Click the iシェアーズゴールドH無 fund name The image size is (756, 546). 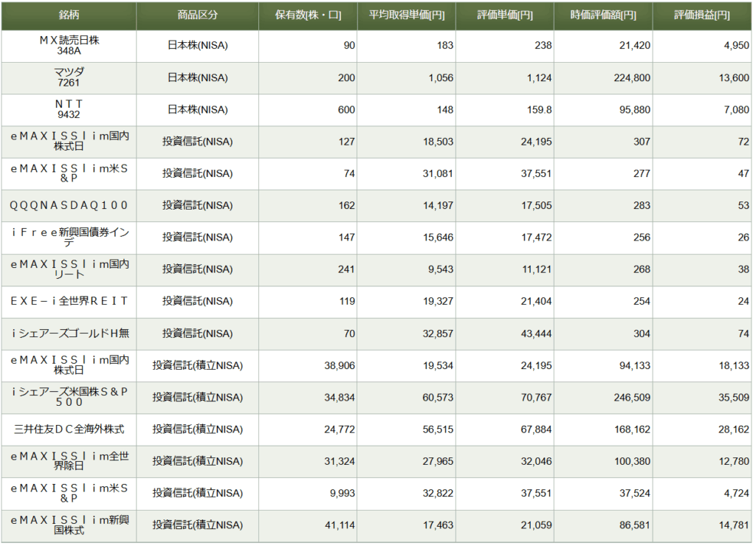(x=69, y=334)
